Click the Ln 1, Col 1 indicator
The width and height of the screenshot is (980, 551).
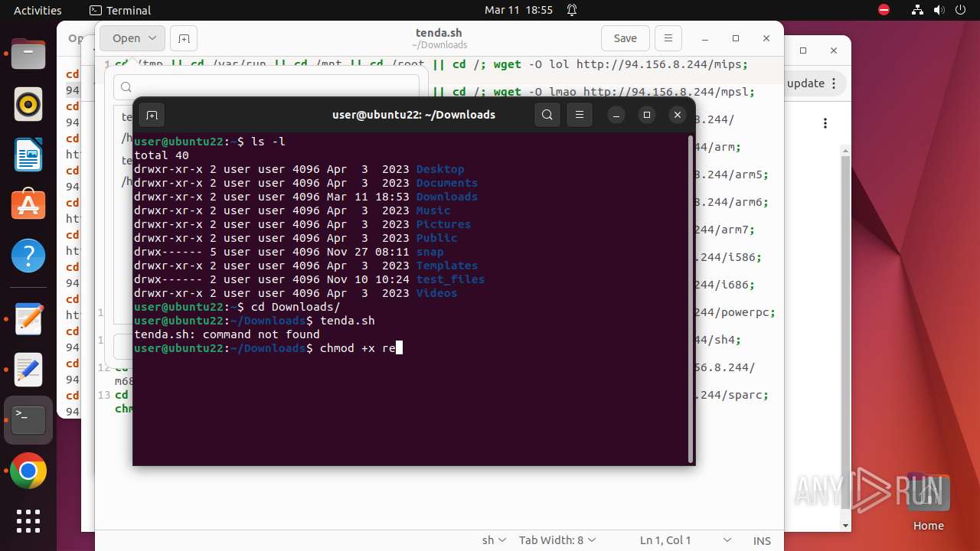point(665,540)
